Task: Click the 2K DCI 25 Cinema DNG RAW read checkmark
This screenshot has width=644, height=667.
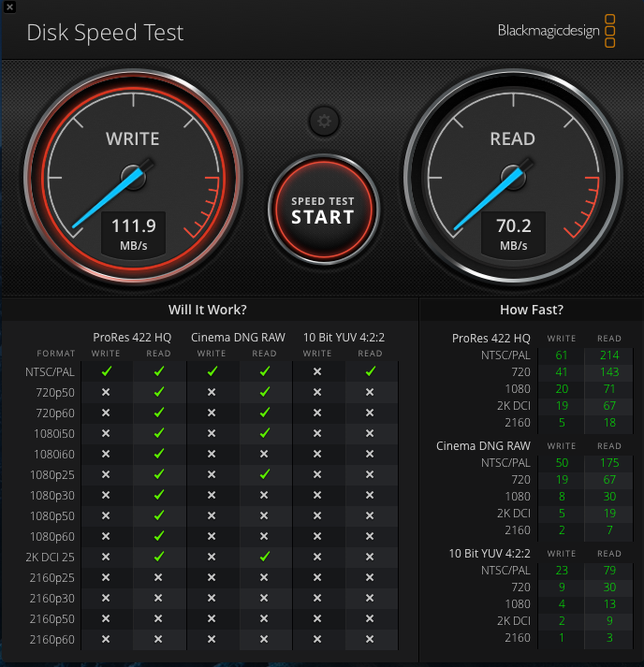Action: pos(264,556)
